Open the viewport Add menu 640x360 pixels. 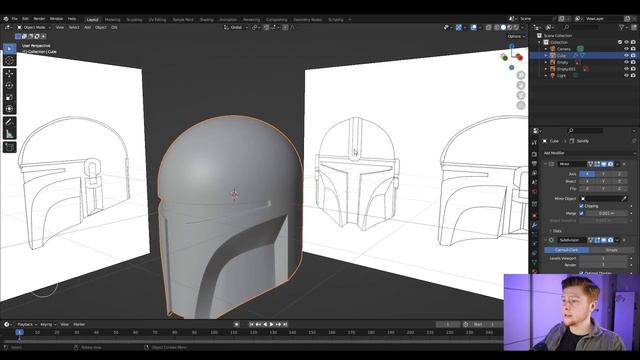(x=87, y=27)
